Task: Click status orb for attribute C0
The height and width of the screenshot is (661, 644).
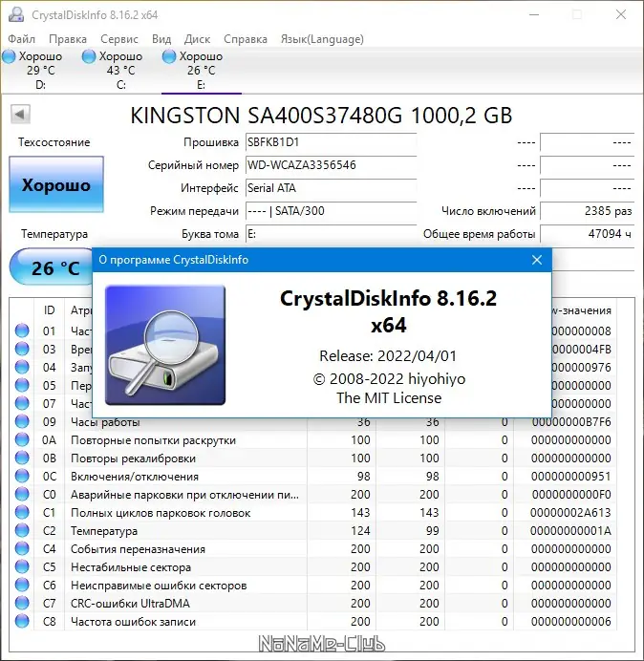Action: tap(22, 494)
